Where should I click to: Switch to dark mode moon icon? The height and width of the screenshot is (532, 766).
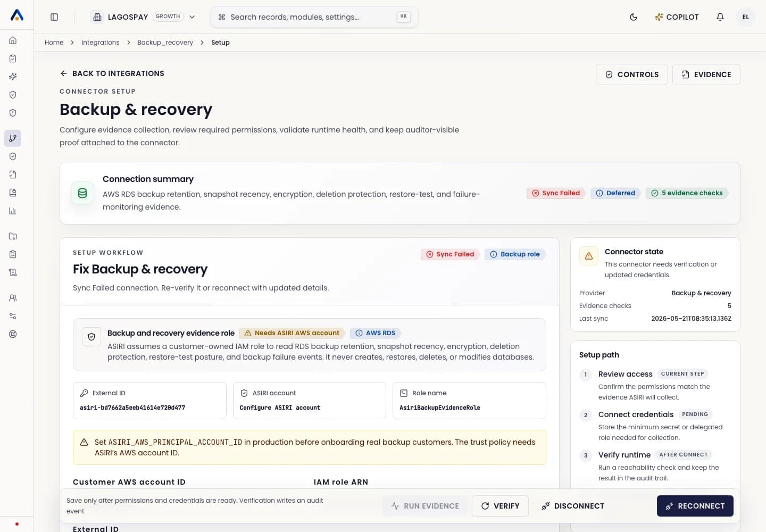tap(634, 17)
